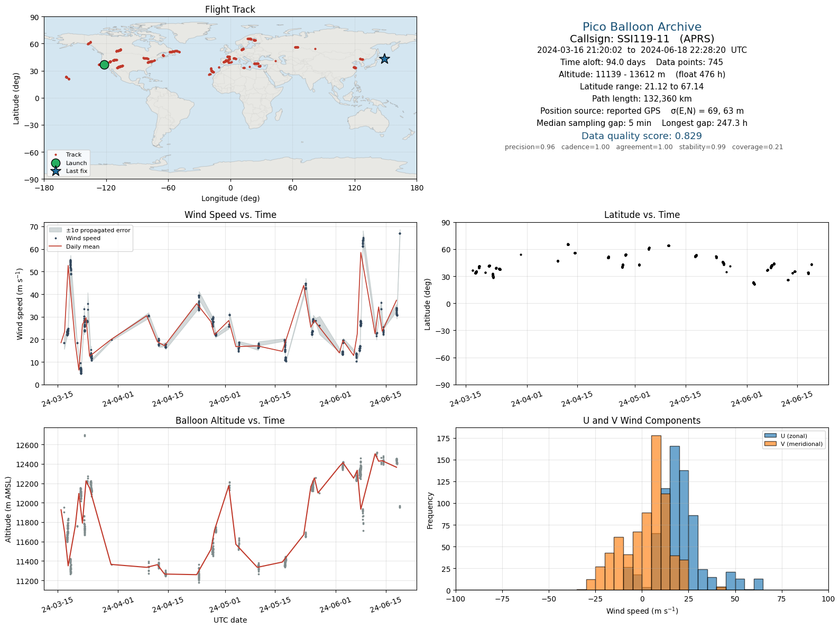Click the "Latitude vs. Time" title

tap(642, 215)
